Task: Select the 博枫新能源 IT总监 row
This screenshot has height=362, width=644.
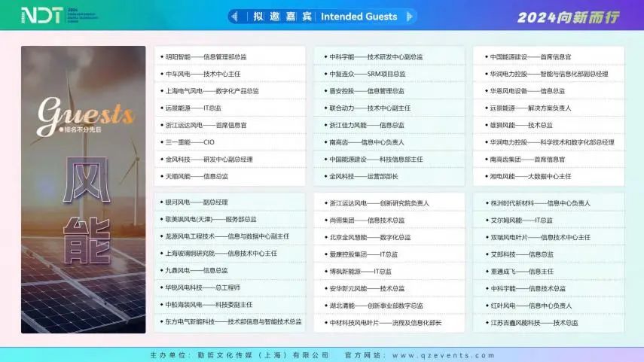Action: tap(389, 271)
